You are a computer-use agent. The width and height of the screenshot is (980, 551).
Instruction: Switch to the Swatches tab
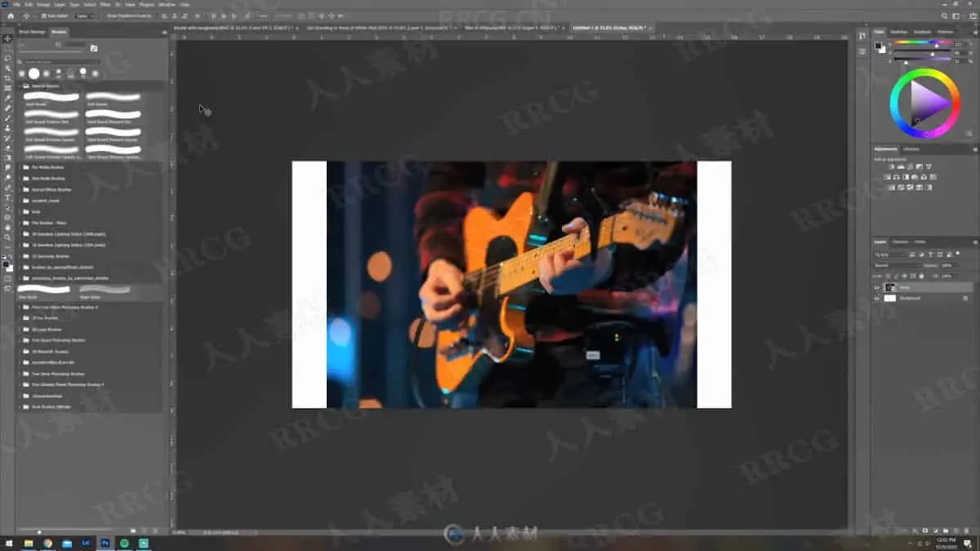901,32
